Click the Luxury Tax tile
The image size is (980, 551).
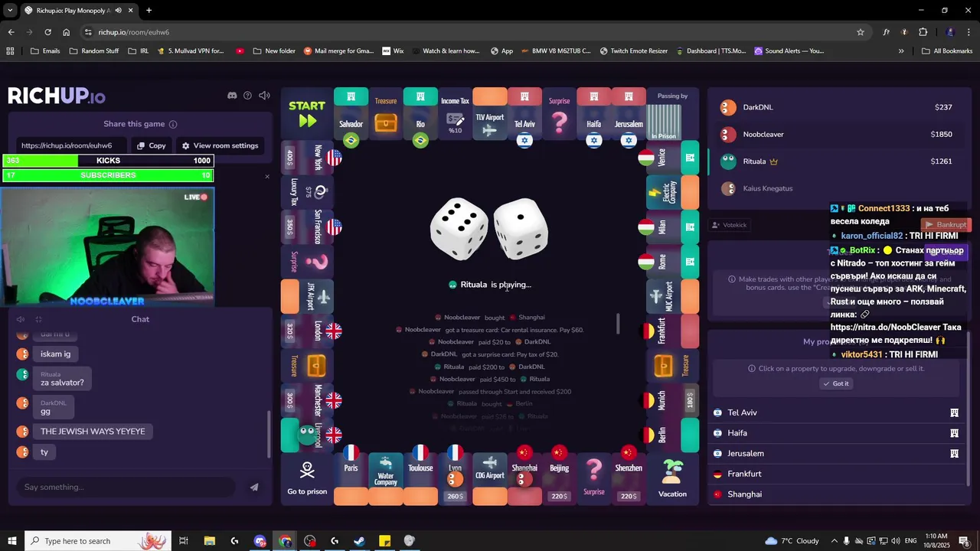(x=308, y=192)
